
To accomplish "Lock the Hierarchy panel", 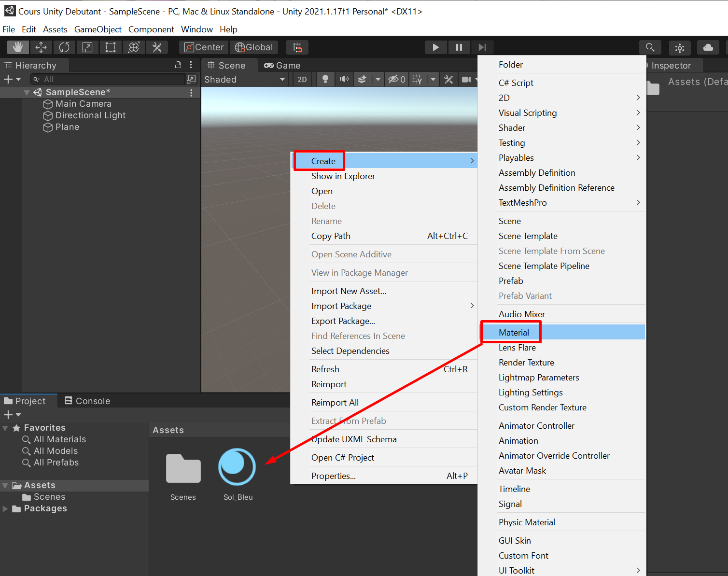I will [178, 65].
